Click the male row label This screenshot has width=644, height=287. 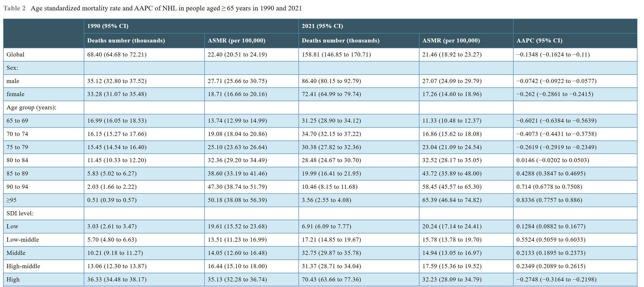coord(13,81)
